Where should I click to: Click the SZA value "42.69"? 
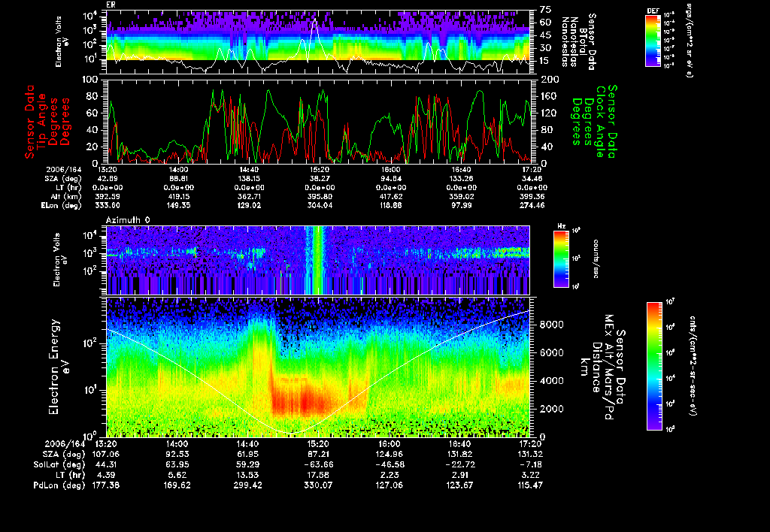[108, 179]
